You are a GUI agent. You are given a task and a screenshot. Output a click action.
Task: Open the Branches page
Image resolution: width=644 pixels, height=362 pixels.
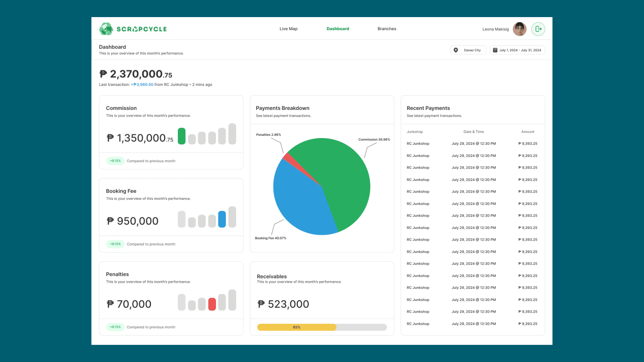387,29
